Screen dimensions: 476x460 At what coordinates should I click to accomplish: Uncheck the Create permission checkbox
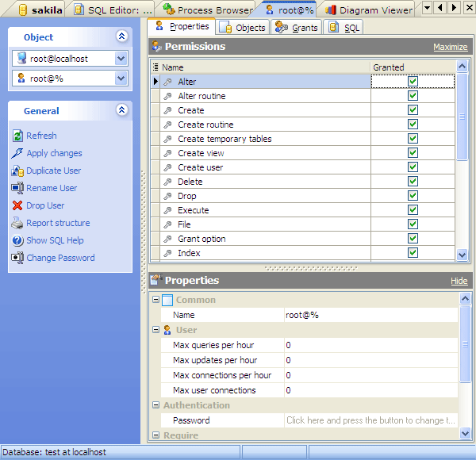click(413, 109)
